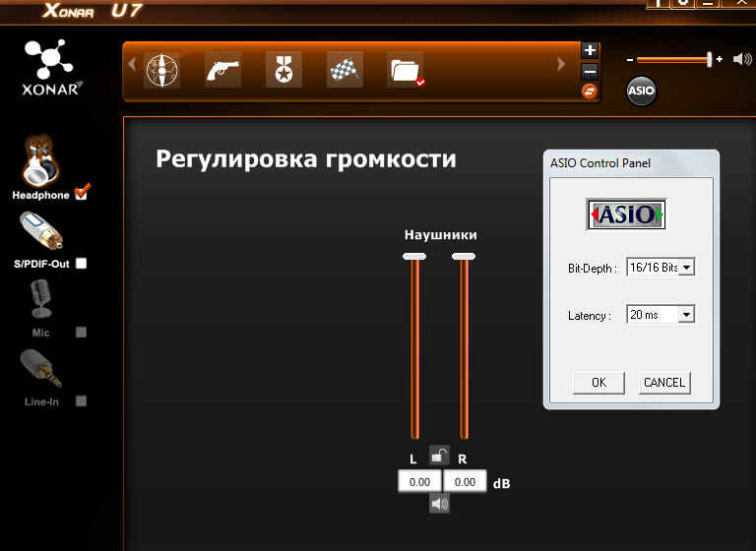Toggle the L/R channel lock icon
Viewport: 756px width, 551px height.
[439, 455]
